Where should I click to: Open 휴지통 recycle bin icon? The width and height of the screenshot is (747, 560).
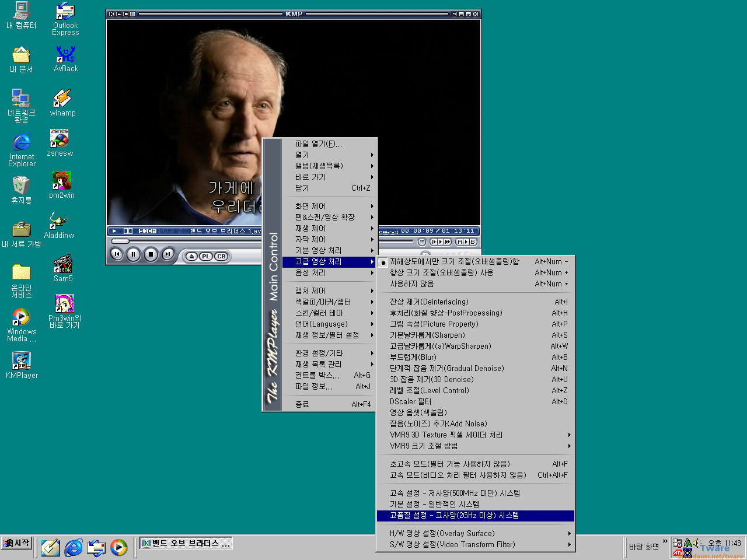[22, 190]
